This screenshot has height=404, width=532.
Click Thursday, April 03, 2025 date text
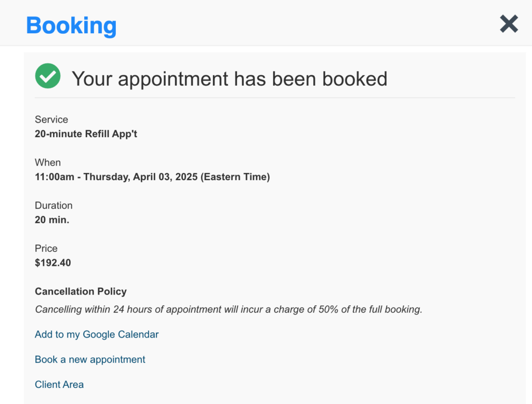pyautogui.click(x=140, y=177)
